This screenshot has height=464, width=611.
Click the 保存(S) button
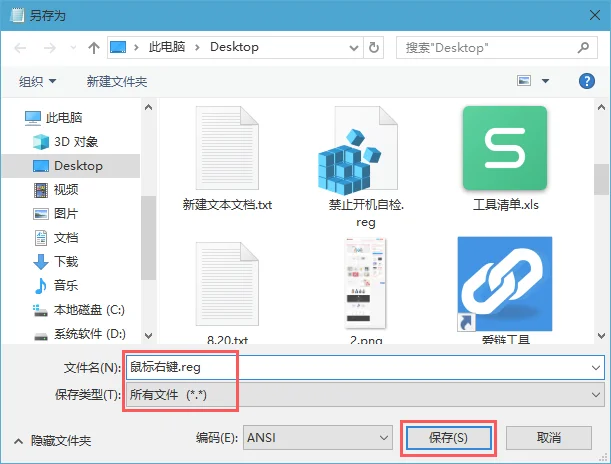(x=447, y=438)
